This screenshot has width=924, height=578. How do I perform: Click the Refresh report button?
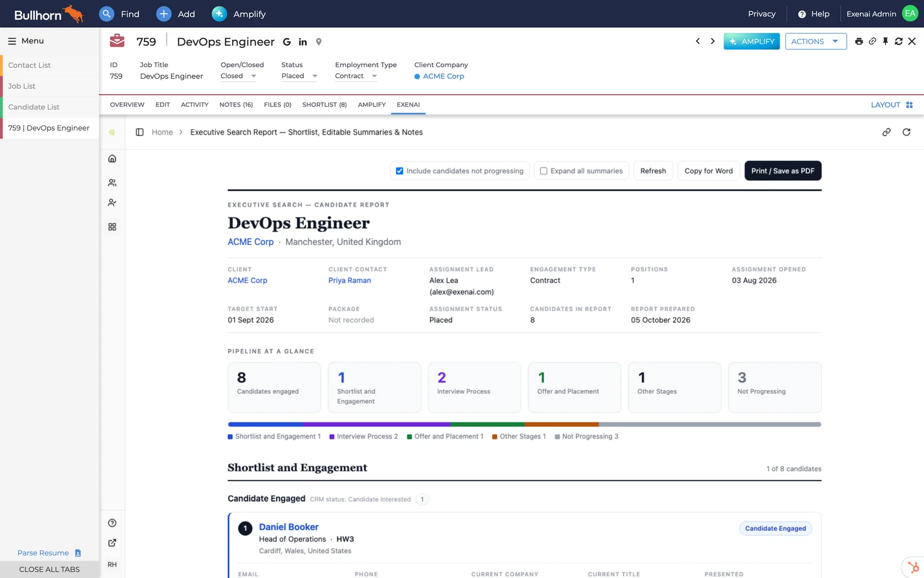pos(653,171)
